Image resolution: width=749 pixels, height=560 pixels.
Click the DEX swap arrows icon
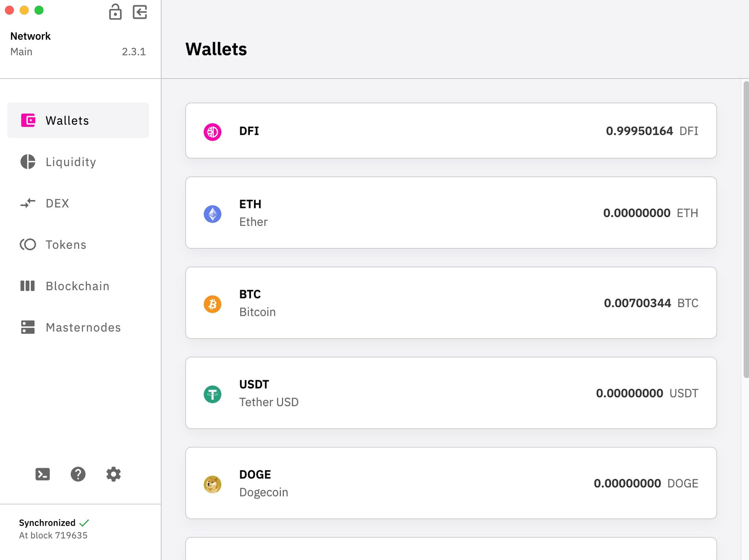pos(28,203)
